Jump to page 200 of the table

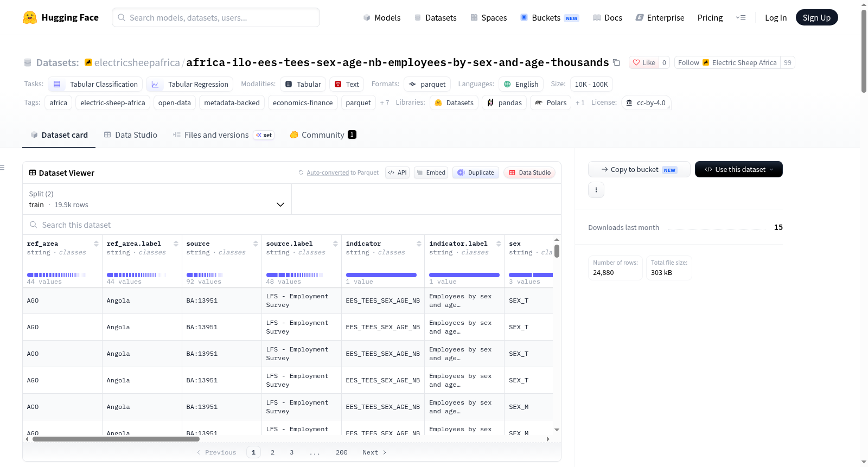pyautogui.click(x=341, y=452)
